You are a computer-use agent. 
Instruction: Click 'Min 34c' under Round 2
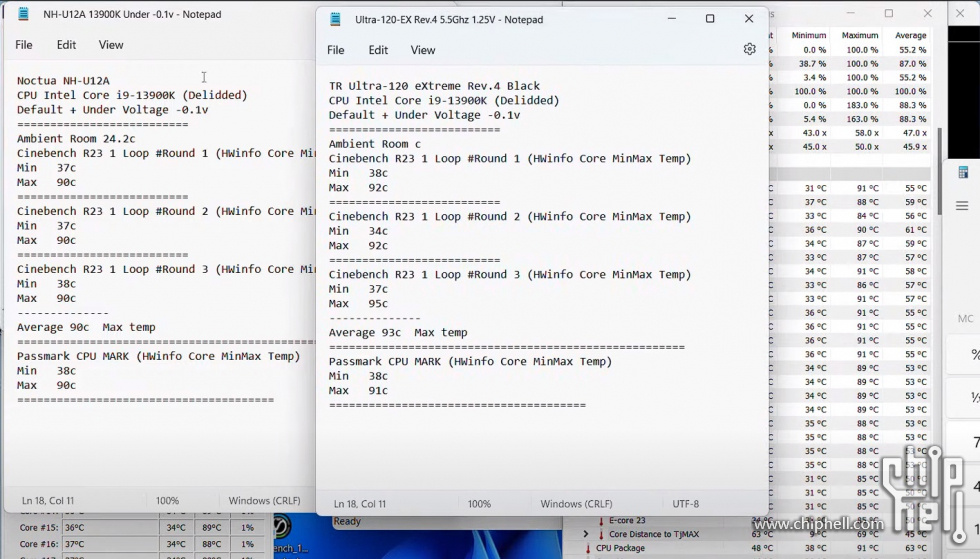click(x=358, y=231)
